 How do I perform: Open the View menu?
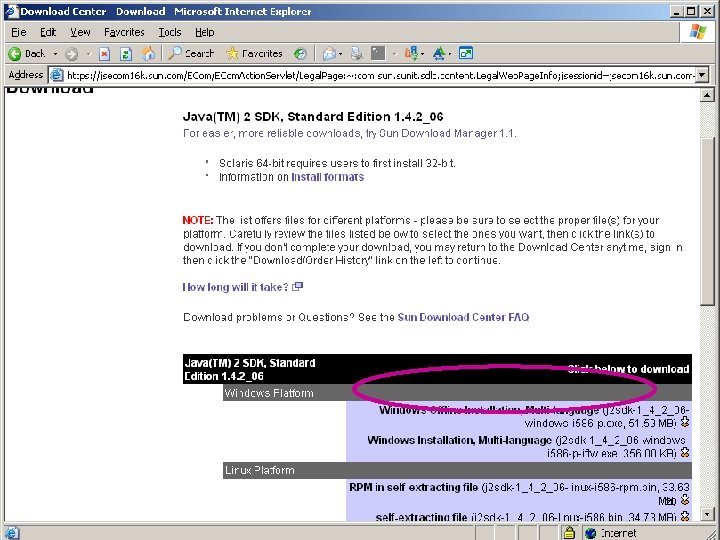pos(80,33)
